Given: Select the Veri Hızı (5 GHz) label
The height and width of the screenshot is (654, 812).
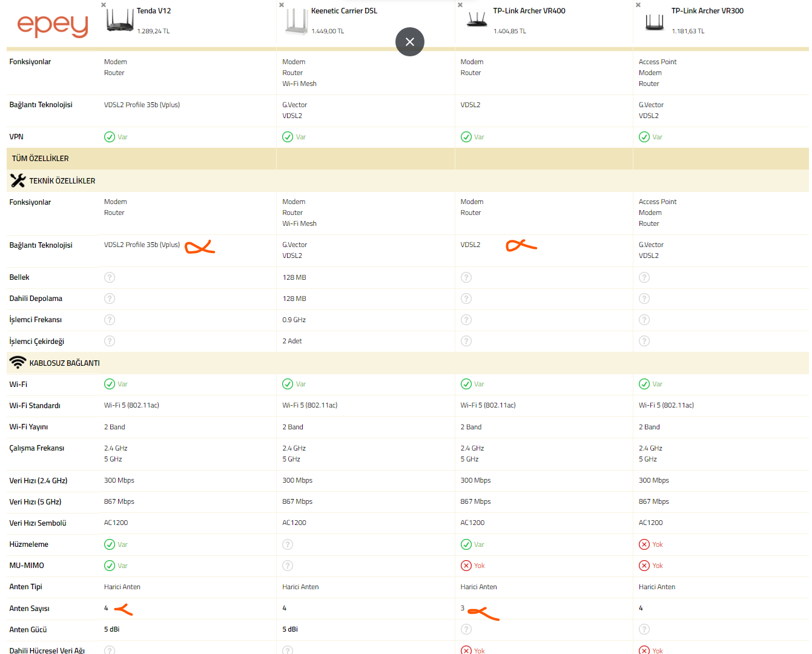Looking at the screenshot, I should pyautogui.click(x=35, y=502).
